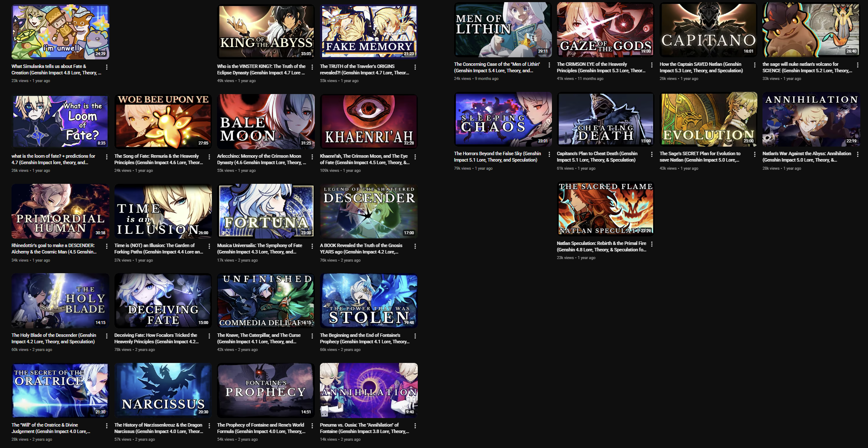This screenshot has width=868, height=448.
Task: Click '24k views • 9 months ago' text
Action: 476,79
